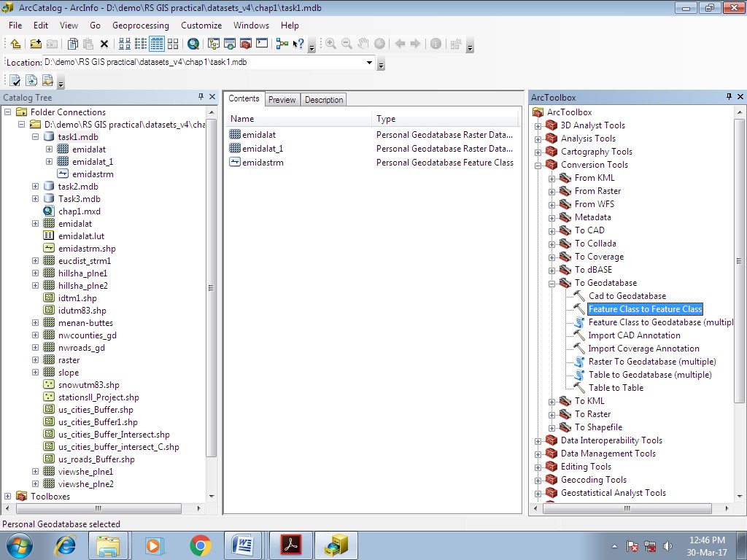Open the Search window icon
The width and height of the screenshot is (747, 560).
pos(230,44)
